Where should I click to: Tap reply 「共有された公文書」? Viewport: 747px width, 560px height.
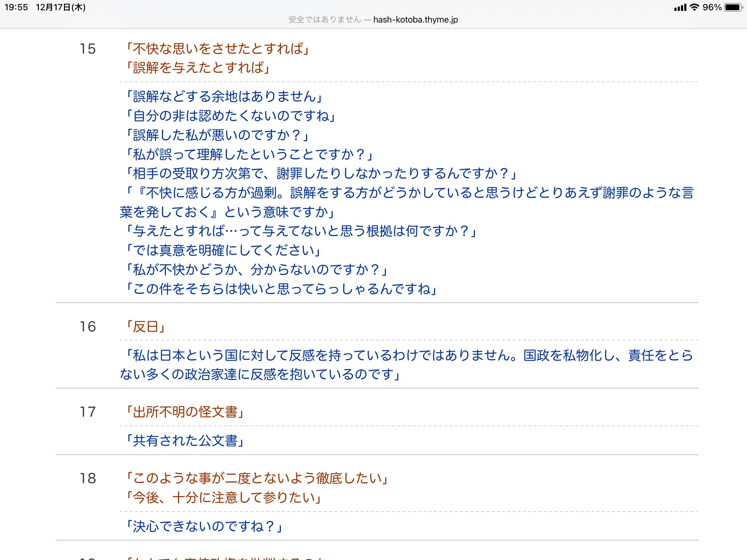(x=184, y=441)
